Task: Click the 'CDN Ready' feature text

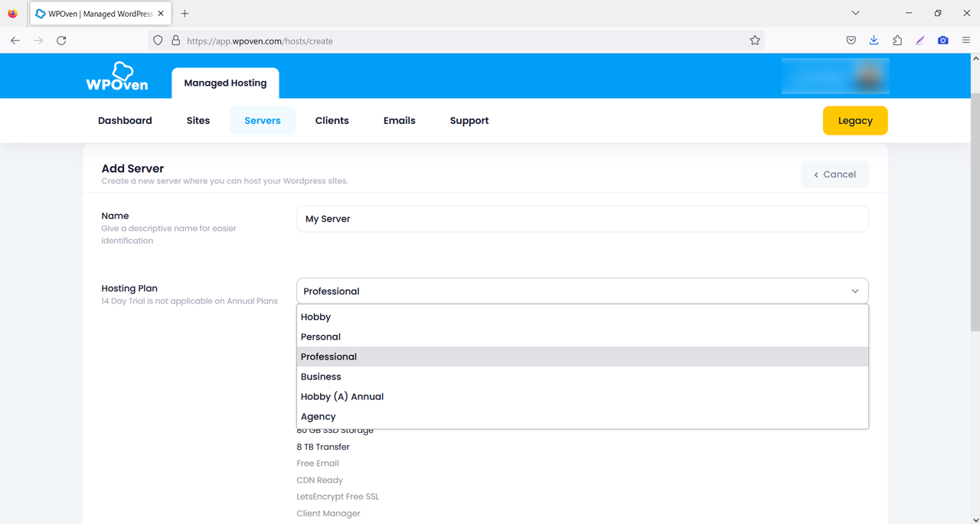Action: click(320, 480)
